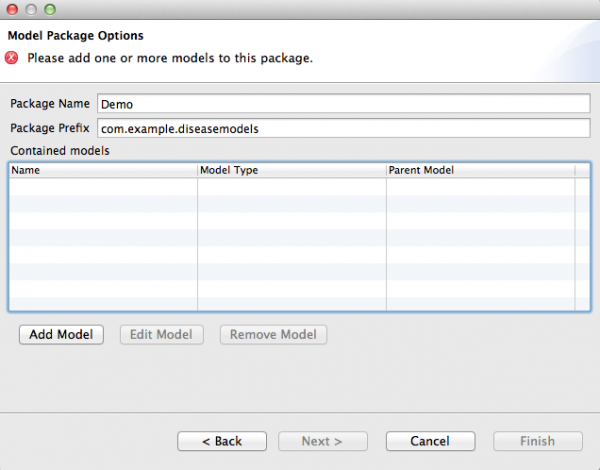Click the 'Please add one or more models' message

(x=170, y=58)
